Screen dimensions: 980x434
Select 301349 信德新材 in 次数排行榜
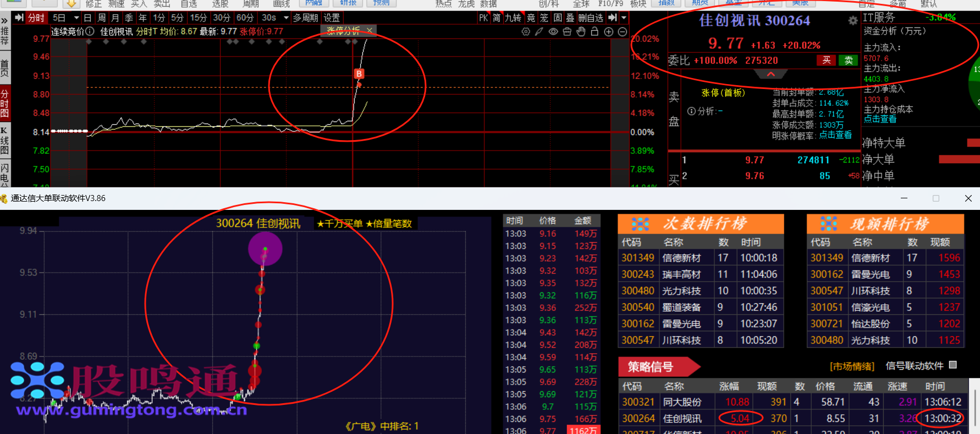(x=701, y=258)
